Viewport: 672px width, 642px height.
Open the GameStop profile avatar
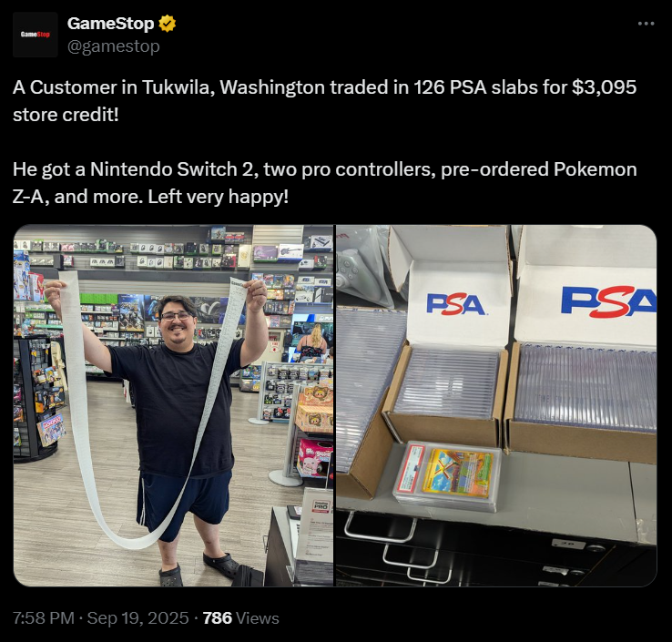36,35
